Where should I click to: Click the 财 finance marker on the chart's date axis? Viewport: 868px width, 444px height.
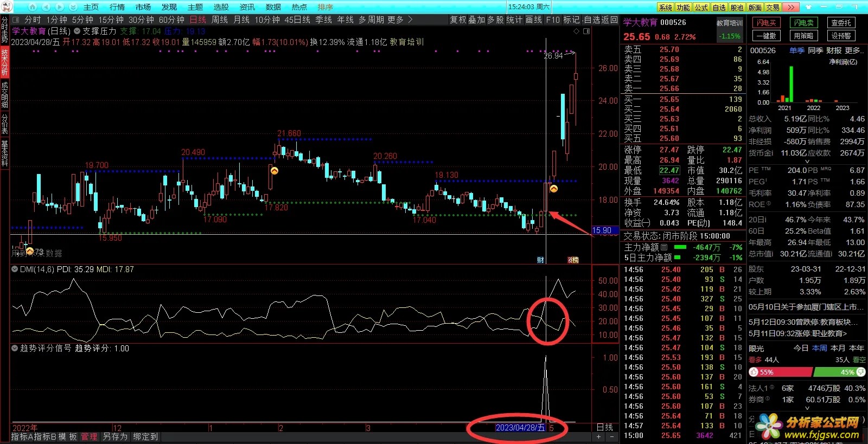[540, 260]
